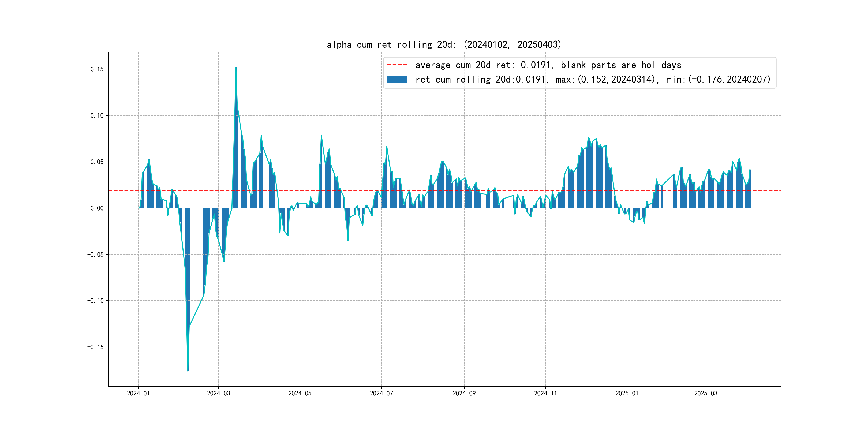Click the 0.00 y-axis tick label
Viewport: 868px width, 434px height.
pyautogui.click(x=97, y=208)
